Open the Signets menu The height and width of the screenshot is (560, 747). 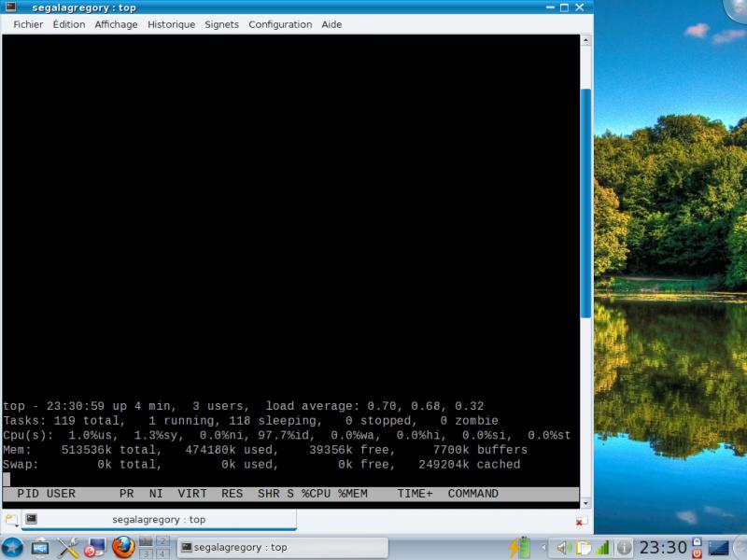pos(221,24)
